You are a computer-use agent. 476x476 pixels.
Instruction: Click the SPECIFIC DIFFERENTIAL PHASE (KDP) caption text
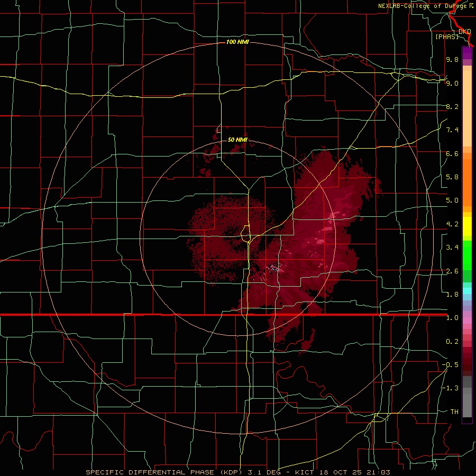[x=163, y=472]
